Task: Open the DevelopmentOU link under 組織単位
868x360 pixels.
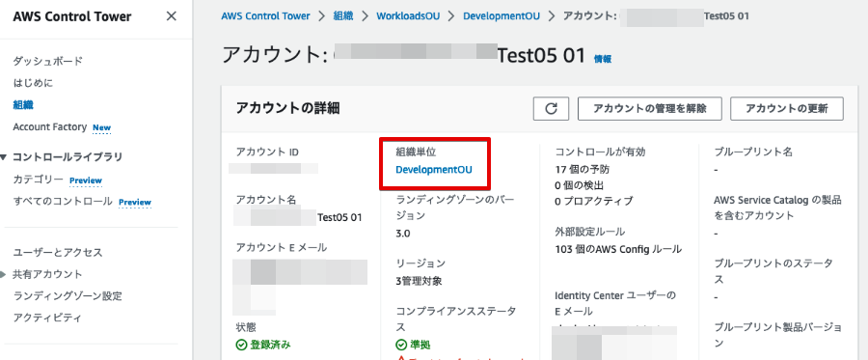Action: (x=434, y=170)
